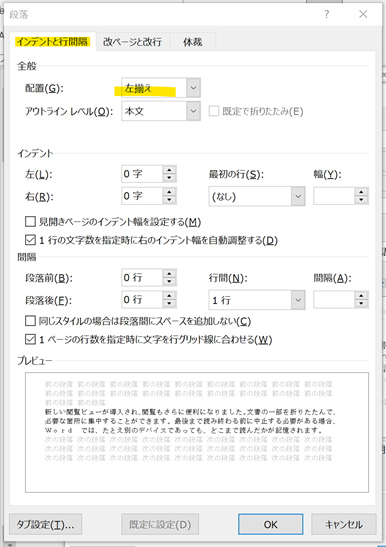Increase 段落後 spacing with up arrow
The width and height of the screenshot is (386, 547).
[169, 296]
